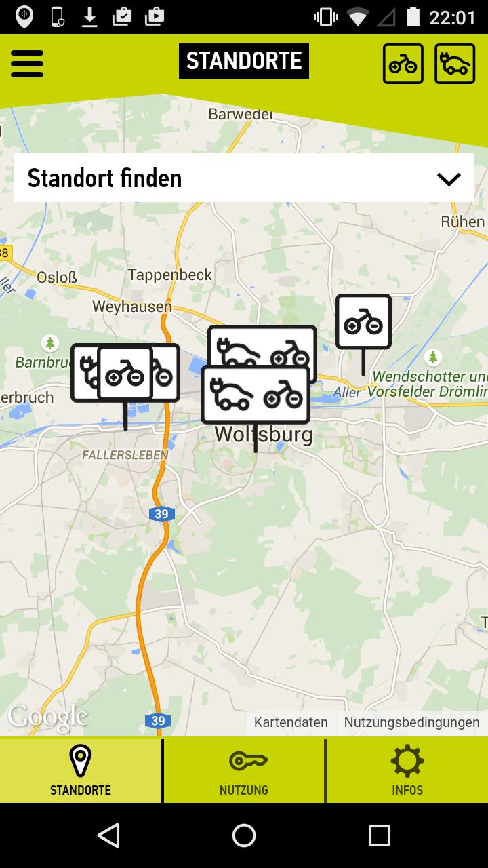Open the Nutzungsbedingungen link
The image size is (488, 868).
[411, 722]
